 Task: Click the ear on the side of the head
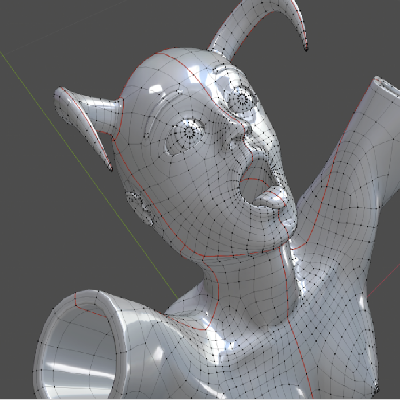coord(140,207)
